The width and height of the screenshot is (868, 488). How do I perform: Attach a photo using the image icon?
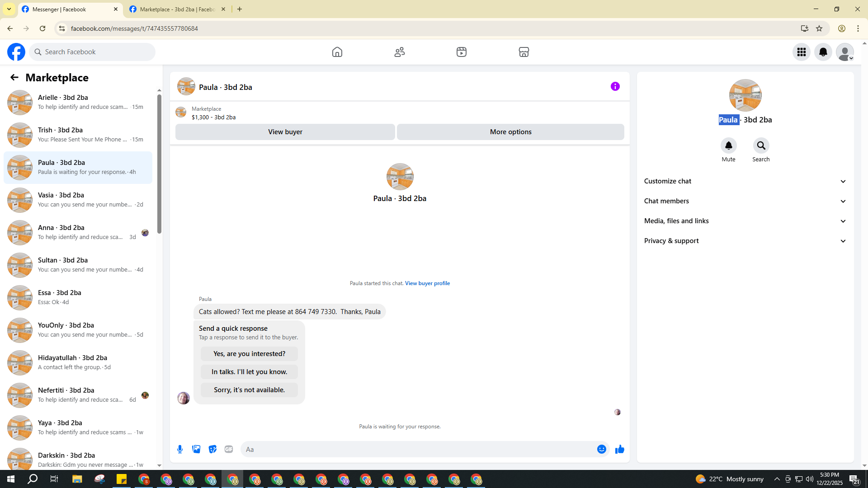coord(196,449)
